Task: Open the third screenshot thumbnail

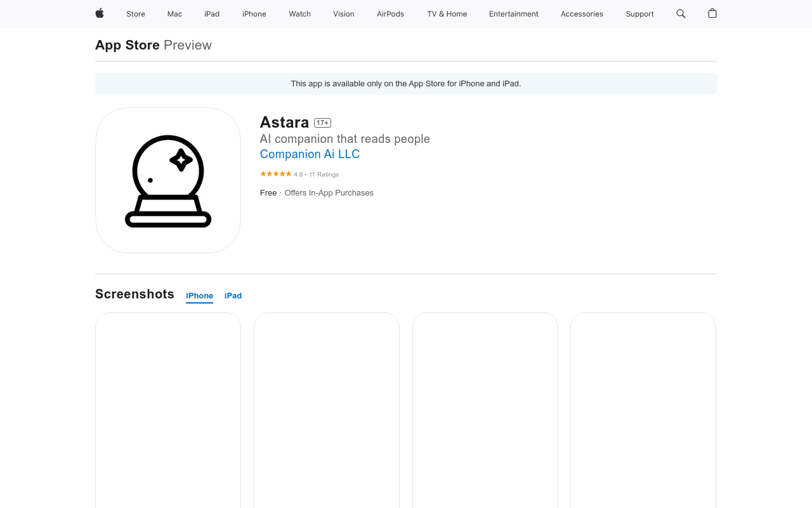Action: tap(485, 410)
